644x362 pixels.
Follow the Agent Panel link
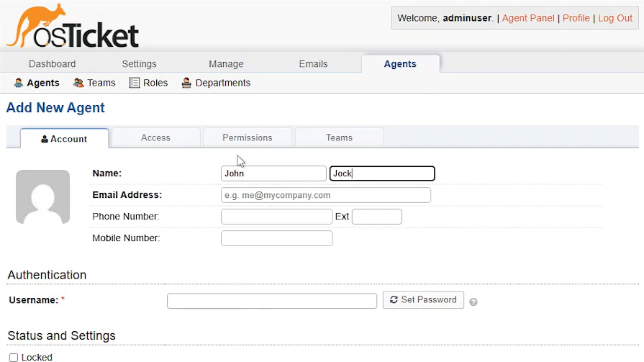528,18
